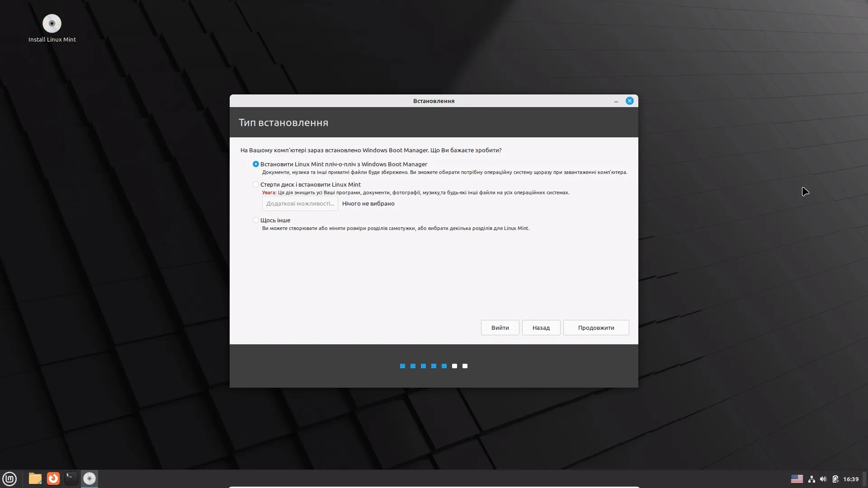Viewport: 868px width, 488px height.
Task: Click the Windows Boot Manager question text
Action: (371, 150)
